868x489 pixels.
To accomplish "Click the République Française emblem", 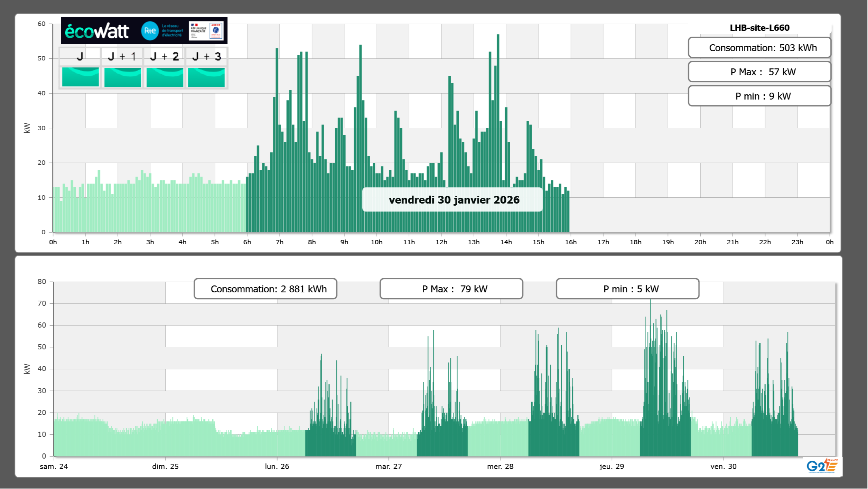I will click(x=198, y=31).
